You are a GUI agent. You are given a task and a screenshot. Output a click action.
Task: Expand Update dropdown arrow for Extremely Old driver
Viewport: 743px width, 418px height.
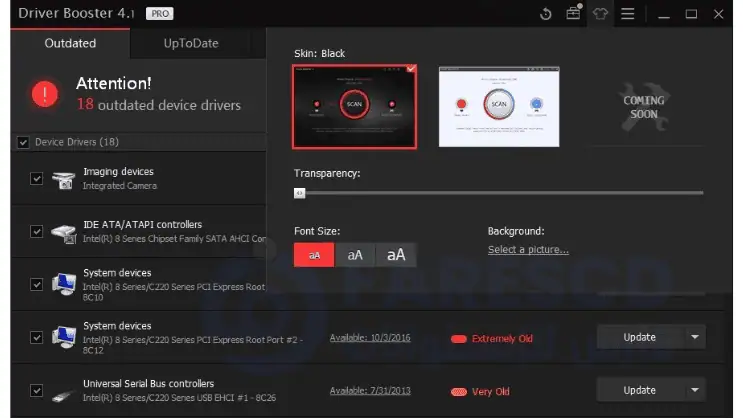click(x=695, y=337)
